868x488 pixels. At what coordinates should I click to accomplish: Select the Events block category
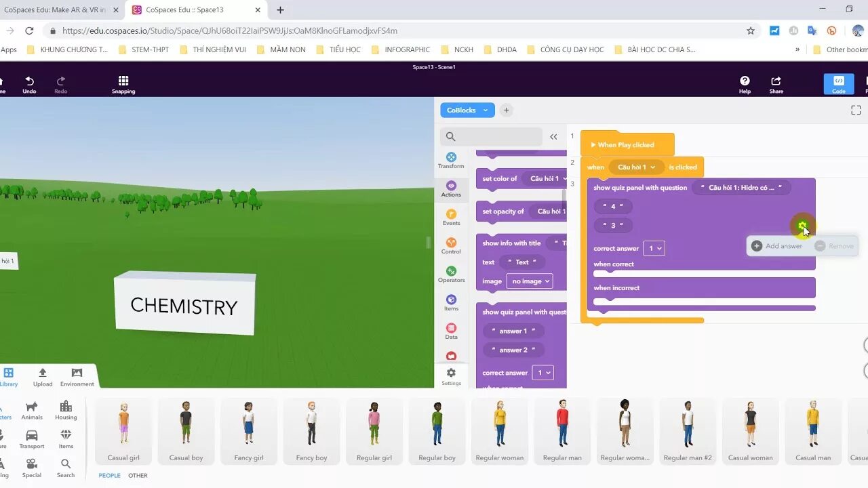(451, 218)
